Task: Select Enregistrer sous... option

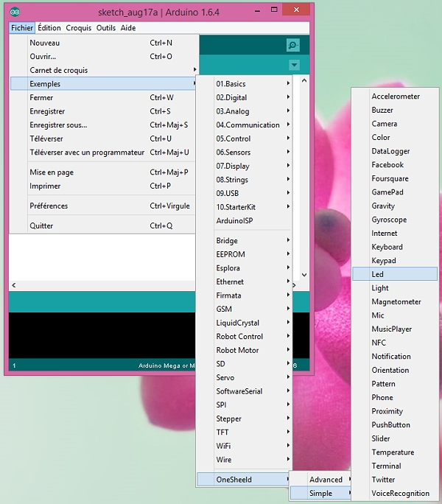Action: pos(103,125)
